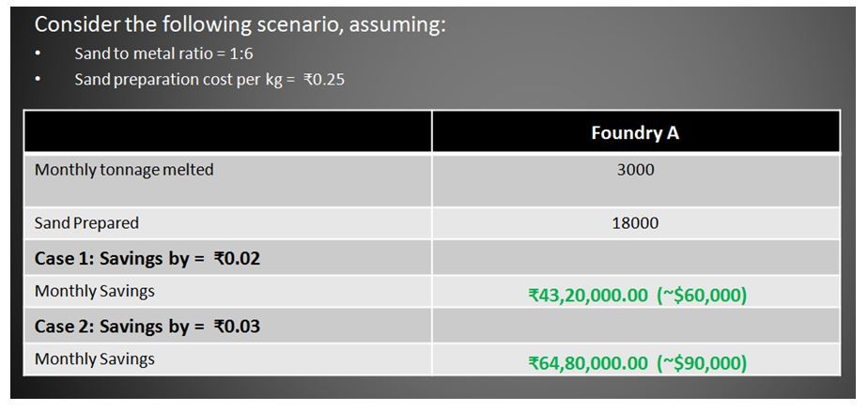Select the Monthly Savings label under Case 1
Image resolution: width=868 pixels, height=411 pixels.
(x=95, y=291)
